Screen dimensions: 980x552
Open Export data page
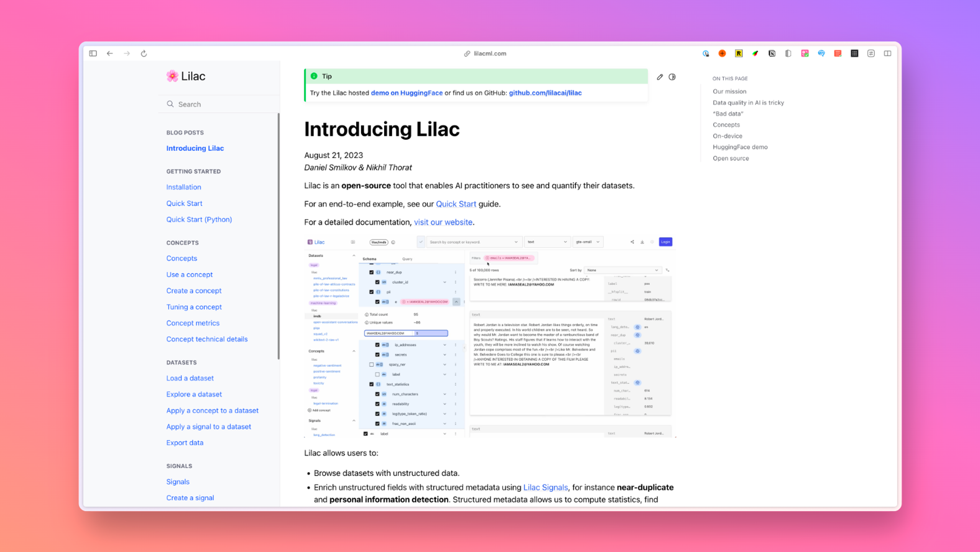[x=185, y=443]
